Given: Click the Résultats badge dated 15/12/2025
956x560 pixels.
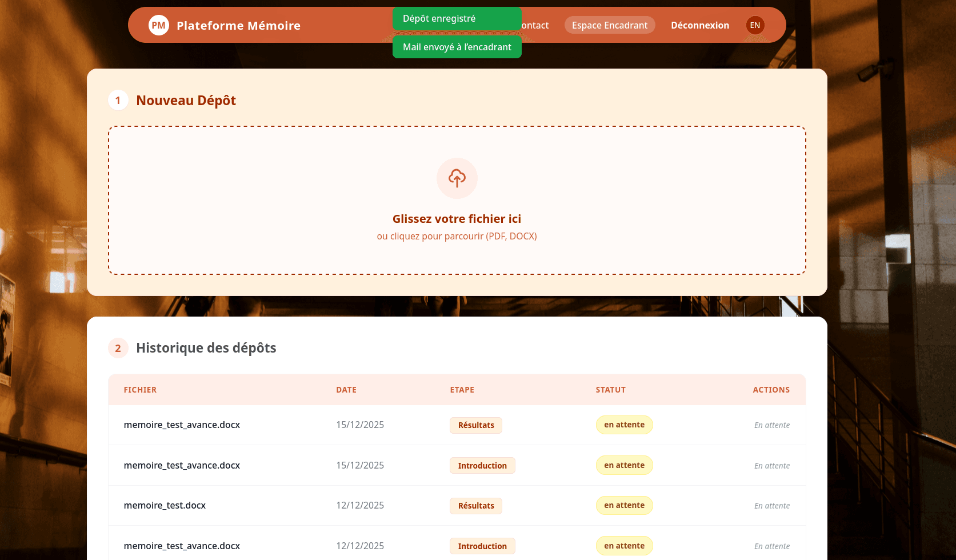Looking at the screenshot, I should 476,425.
